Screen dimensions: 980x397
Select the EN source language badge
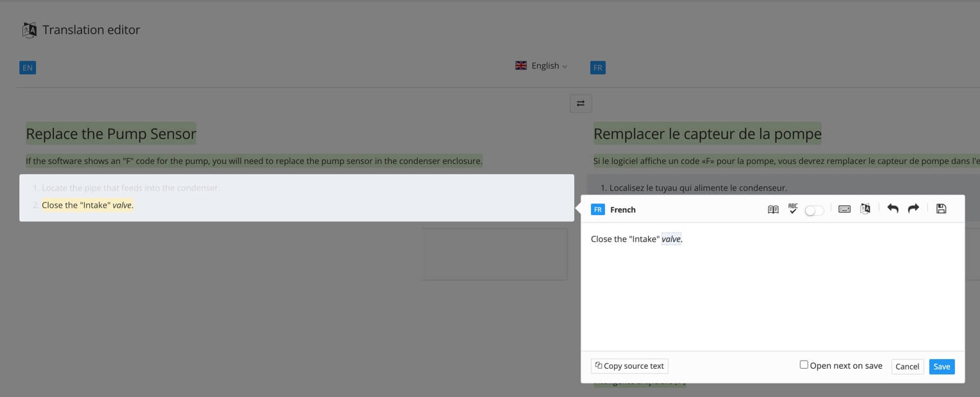pos(28,68)
